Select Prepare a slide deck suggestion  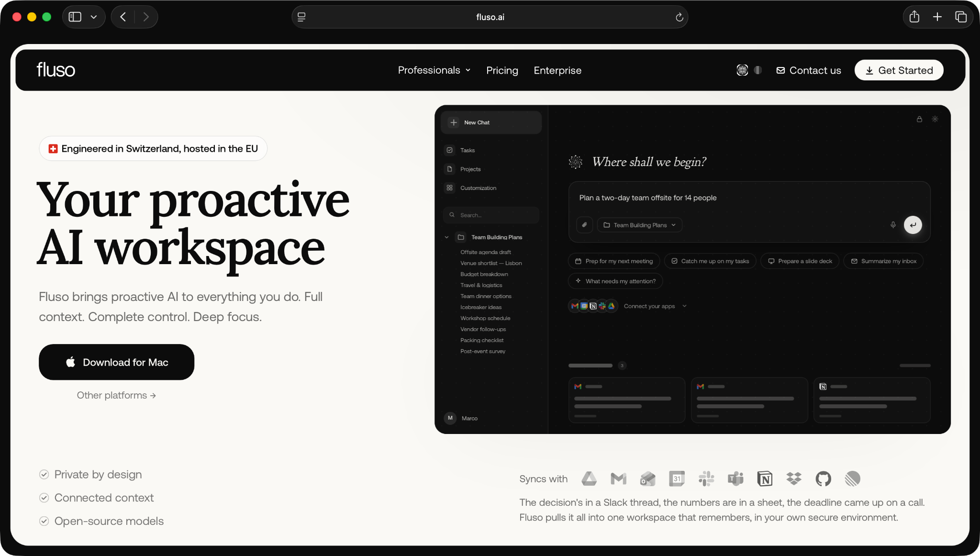pyautogui.click(x=800, y=261)
